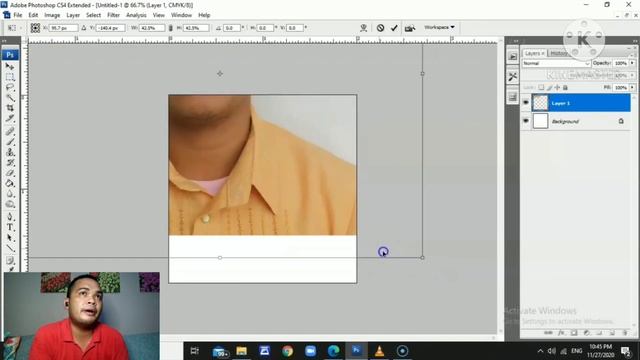The height and width of the screenshot is (360, 640).
Task: Select the Eraser tool
Action: pyautogui.click(x=10, y=173)
